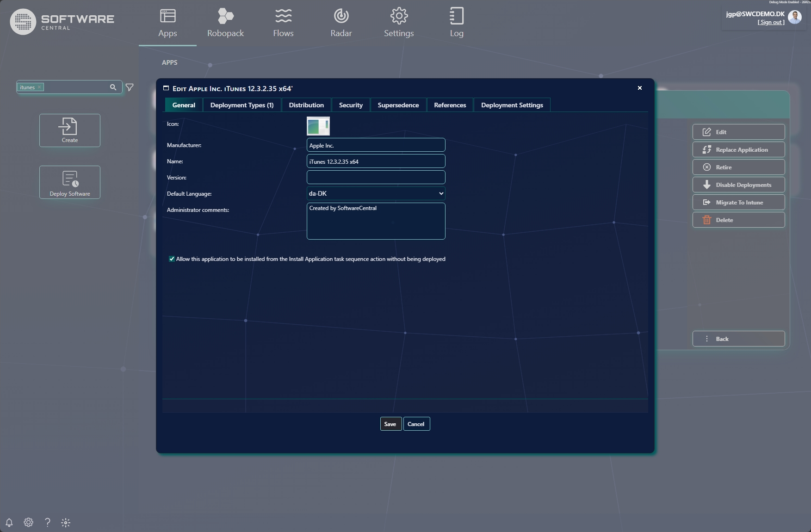Viewport: 811px width, 532px height.
Task: Open notifications bell in bottom corner
Action: (9, 522)
